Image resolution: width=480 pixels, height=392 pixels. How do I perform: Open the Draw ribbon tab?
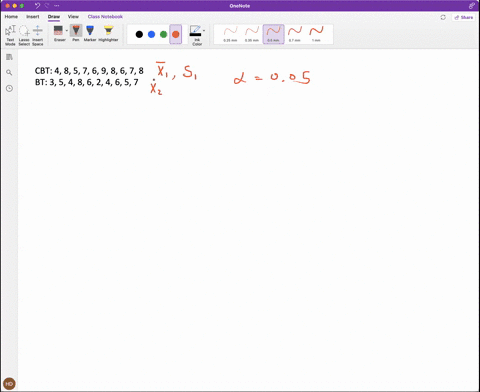coord(54,16)
